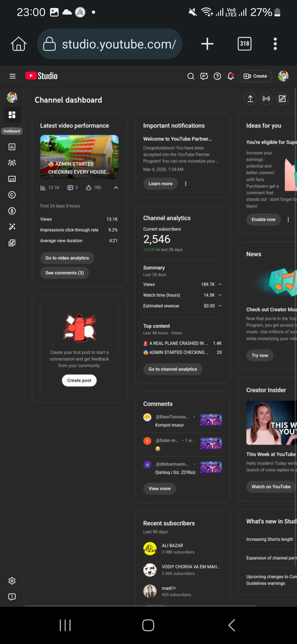Open the Copyright sidebar icon

(12, 195)
